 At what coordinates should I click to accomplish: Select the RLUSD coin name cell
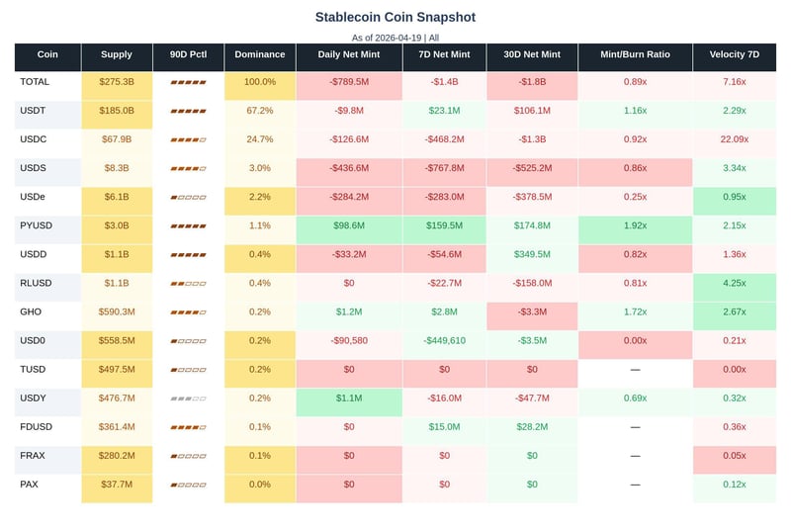click(47, 283)
